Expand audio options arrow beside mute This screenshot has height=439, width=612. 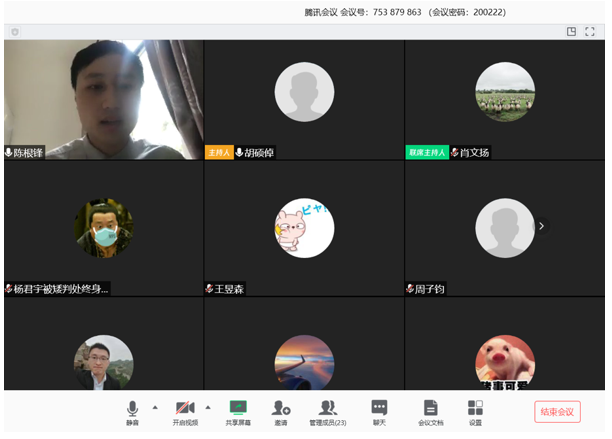[154, 407]
